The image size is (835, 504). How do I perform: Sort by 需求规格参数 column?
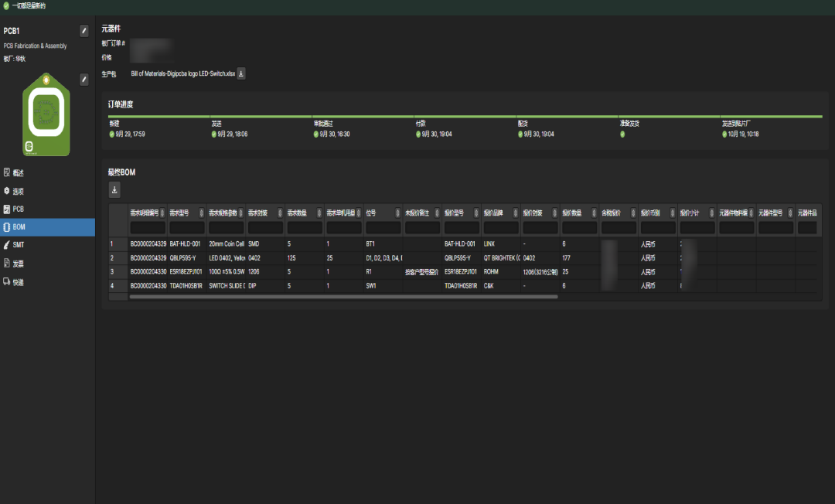click(240, 213)
